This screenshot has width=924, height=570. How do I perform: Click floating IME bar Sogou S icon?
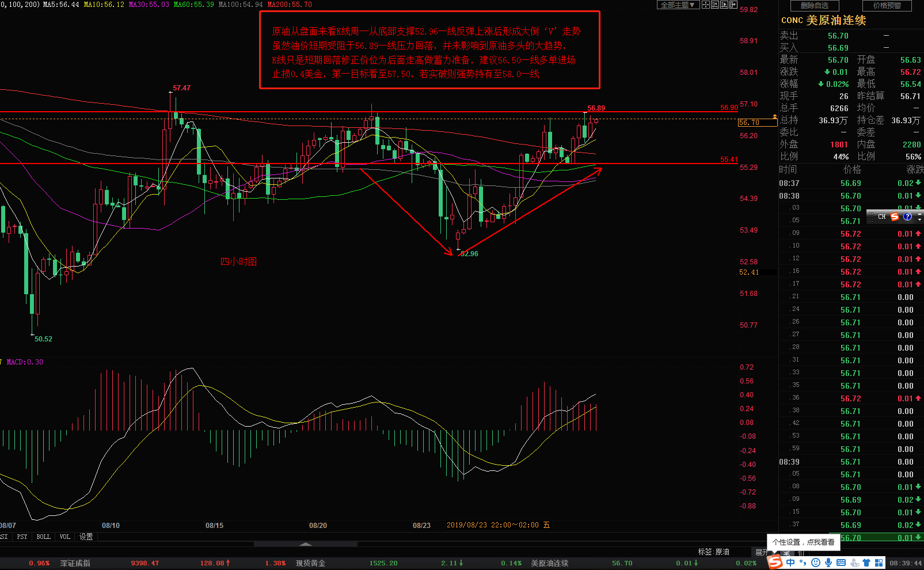pos(895,216)
